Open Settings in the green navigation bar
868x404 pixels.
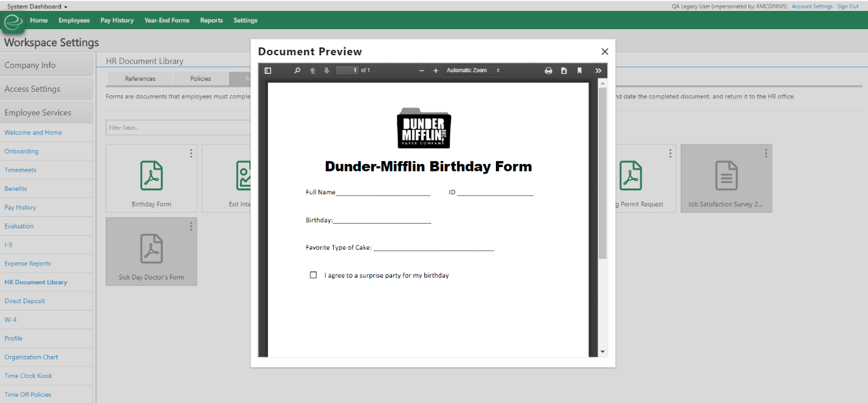coord(246,20)
